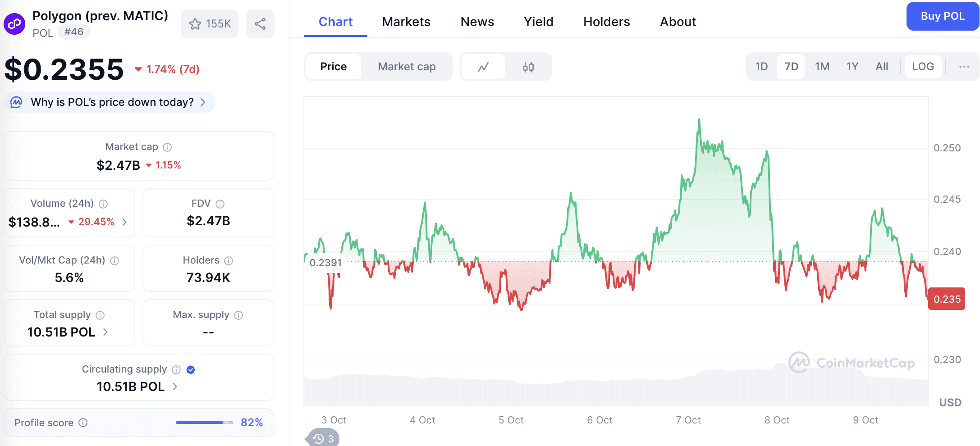Expand Circulating supply details arrow
The height and width of the screenshot is (446, 980).
tap(175, 387)
